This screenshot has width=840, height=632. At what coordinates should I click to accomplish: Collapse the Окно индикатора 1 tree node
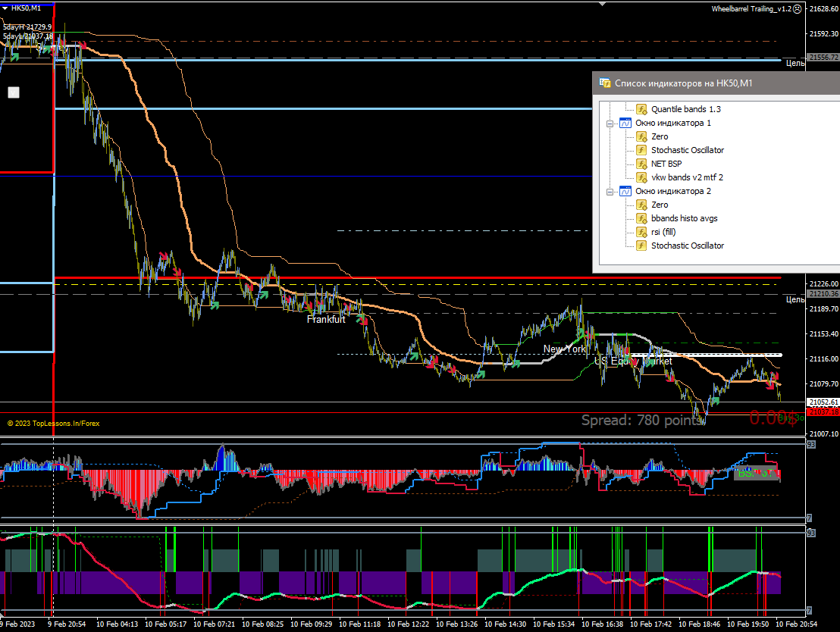coord(610,123)
